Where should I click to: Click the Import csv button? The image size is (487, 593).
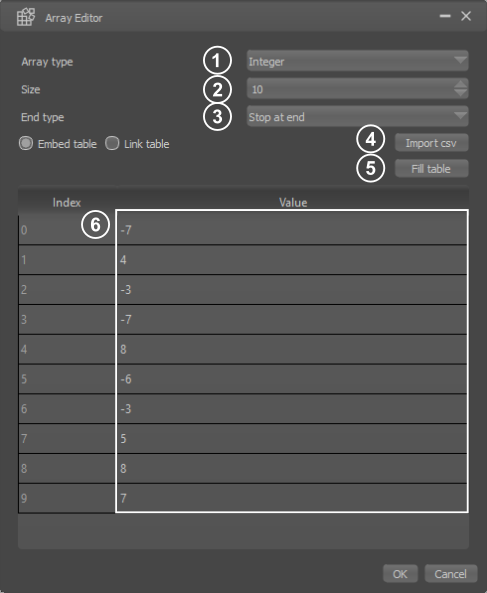pos(431,143)
